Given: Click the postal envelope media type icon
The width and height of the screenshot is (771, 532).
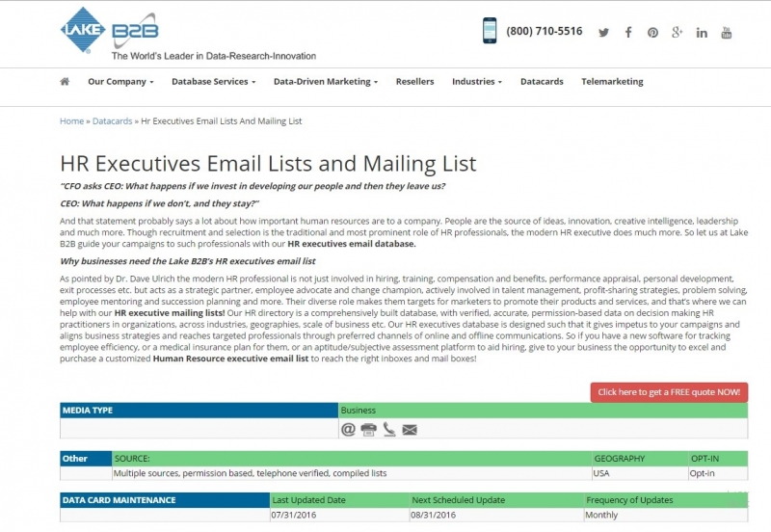Looking at the screenshot, I should (410, 430).
